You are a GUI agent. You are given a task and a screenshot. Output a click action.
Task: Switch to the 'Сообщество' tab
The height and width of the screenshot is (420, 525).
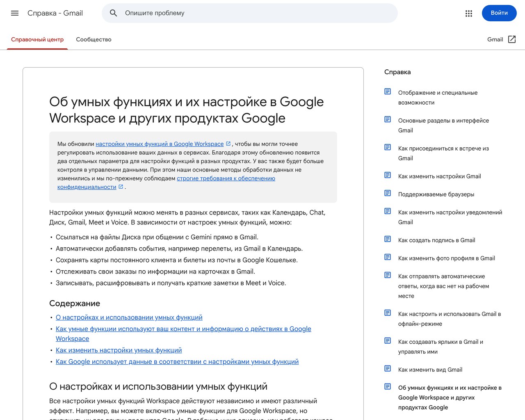click(94, 40)
